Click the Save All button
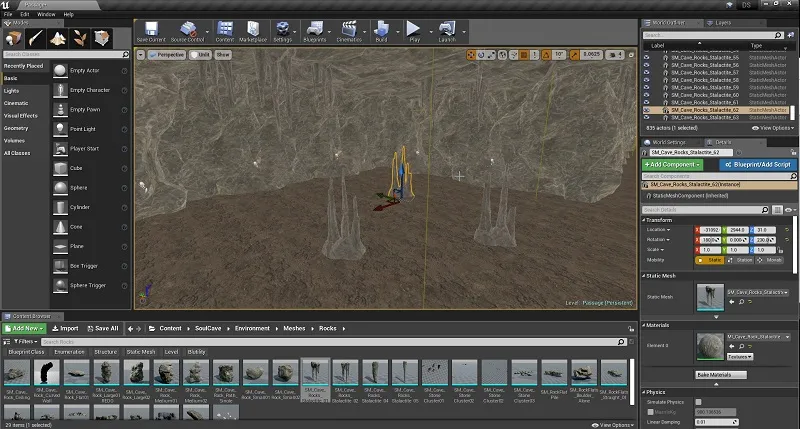Image resolution: width=800 pixels, height=429 pixels. 103,329
